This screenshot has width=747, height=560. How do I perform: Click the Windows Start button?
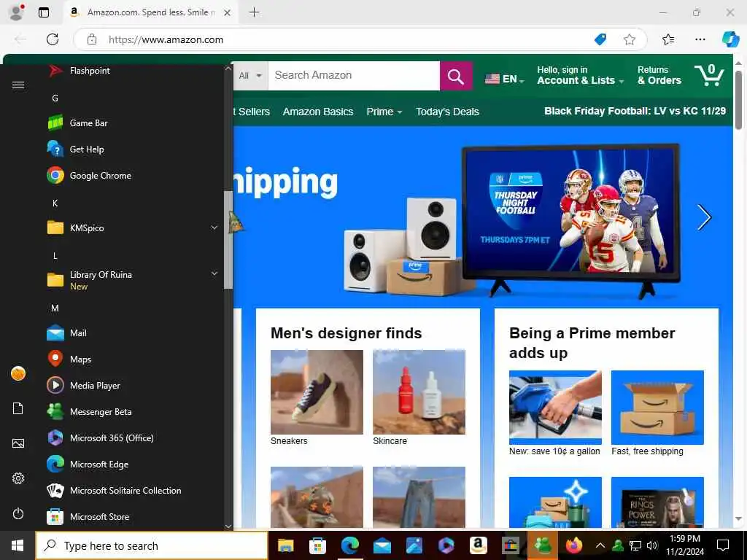click(x=18, y=545)
